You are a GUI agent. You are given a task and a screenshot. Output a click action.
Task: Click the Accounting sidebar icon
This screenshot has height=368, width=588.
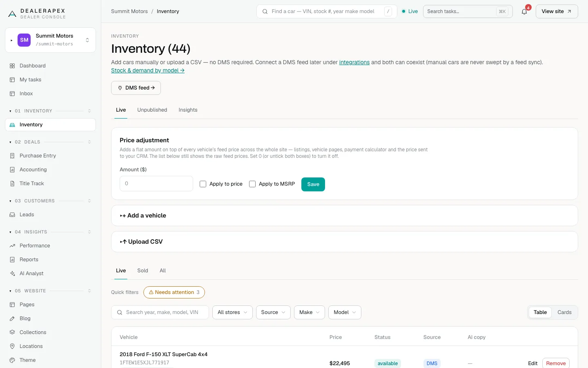click(x=12, y=170)
